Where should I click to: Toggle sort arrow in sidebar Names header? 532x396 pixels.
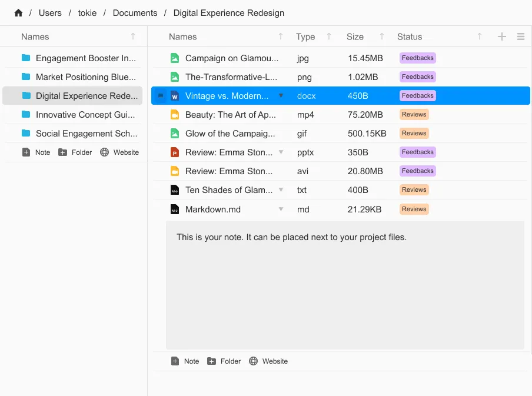pos(133,36)
